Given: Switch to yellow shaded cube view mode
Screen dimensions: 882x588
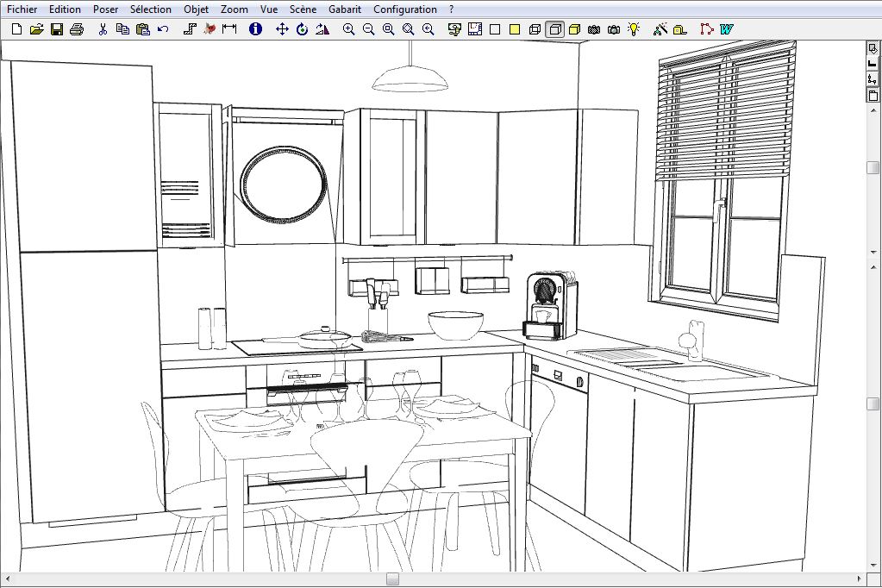Looking at the screenshot, I should tap(574, 29).
